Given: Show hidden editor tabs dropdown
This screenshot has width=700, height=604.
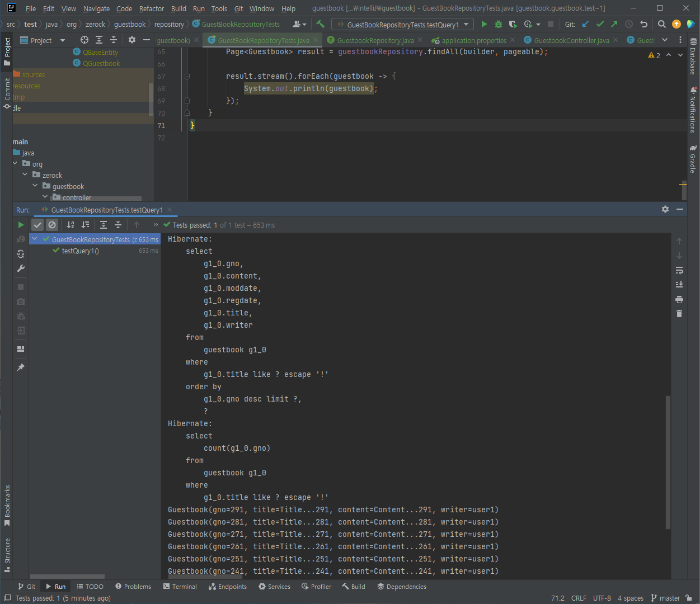Looking at the screenshot, I should click(x=665, y=40).
